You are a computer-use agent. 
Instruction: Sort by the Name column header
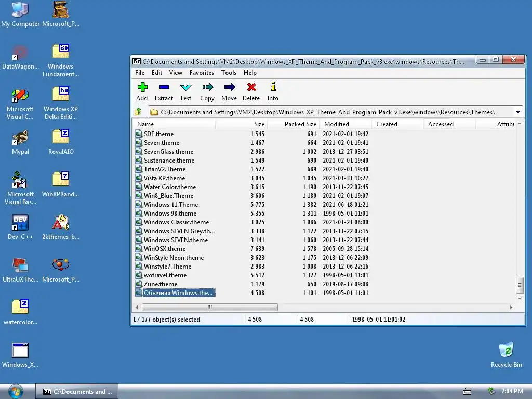(174, 124)
